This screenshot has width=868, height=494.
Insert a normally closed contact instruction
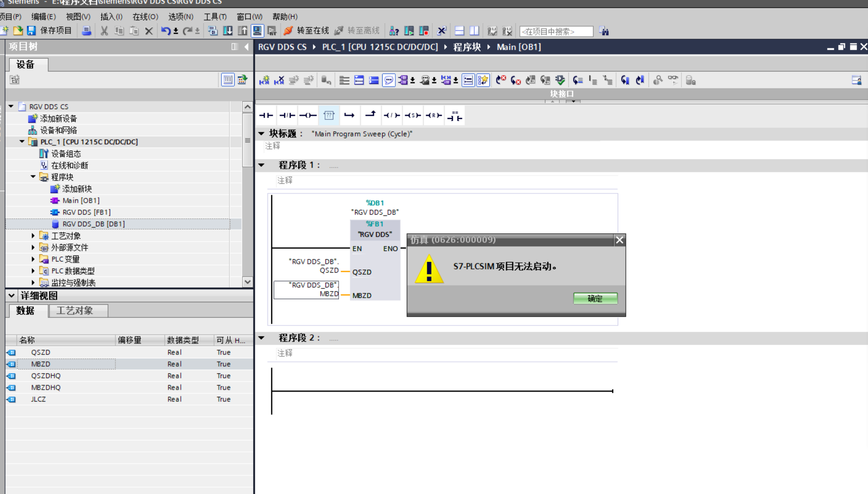[287, 116]
